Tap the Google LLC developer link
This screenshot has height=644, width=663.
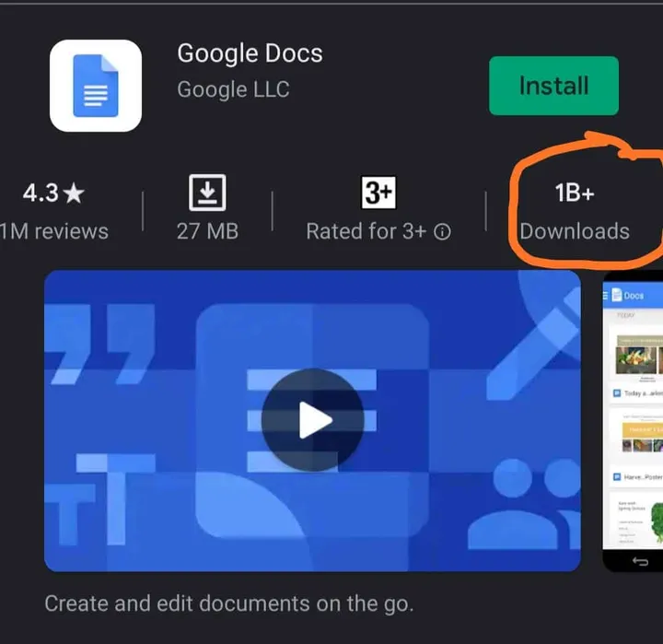pos(233,89)
